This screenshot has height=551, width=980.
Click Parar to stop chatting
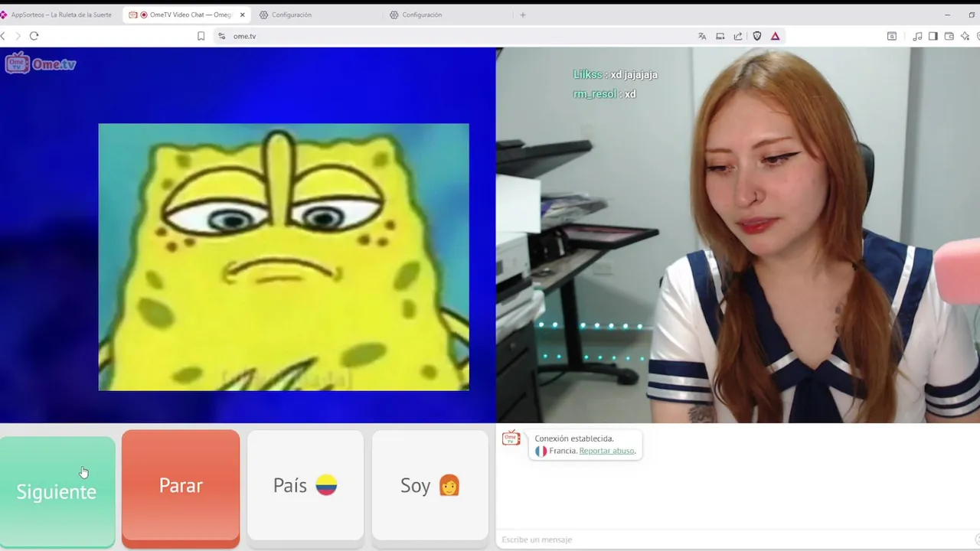tap(181, 488)
